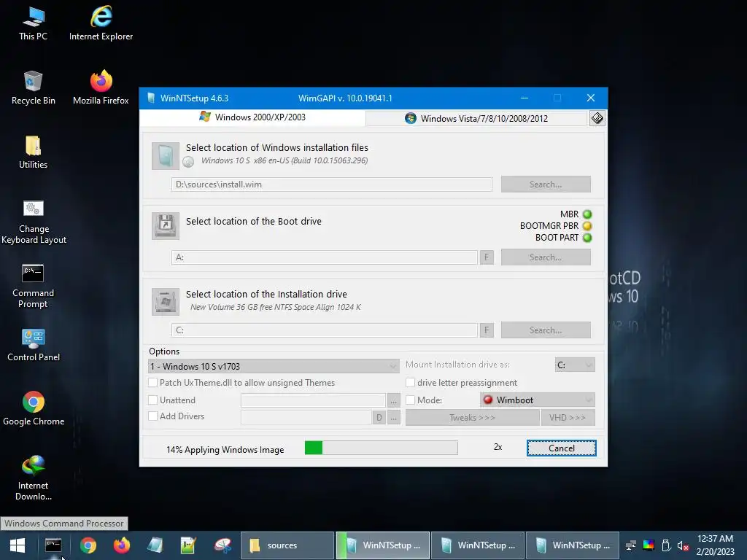
Task: Click the Windows Start button
Action: click(18, 545)
